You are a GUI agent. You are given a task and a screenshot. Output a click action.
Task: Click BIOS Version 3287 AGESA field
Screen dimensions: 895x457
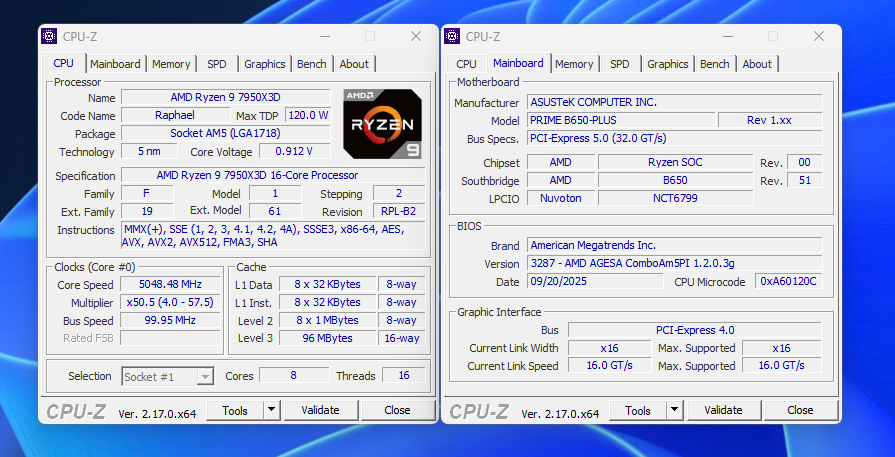[674, 263]
